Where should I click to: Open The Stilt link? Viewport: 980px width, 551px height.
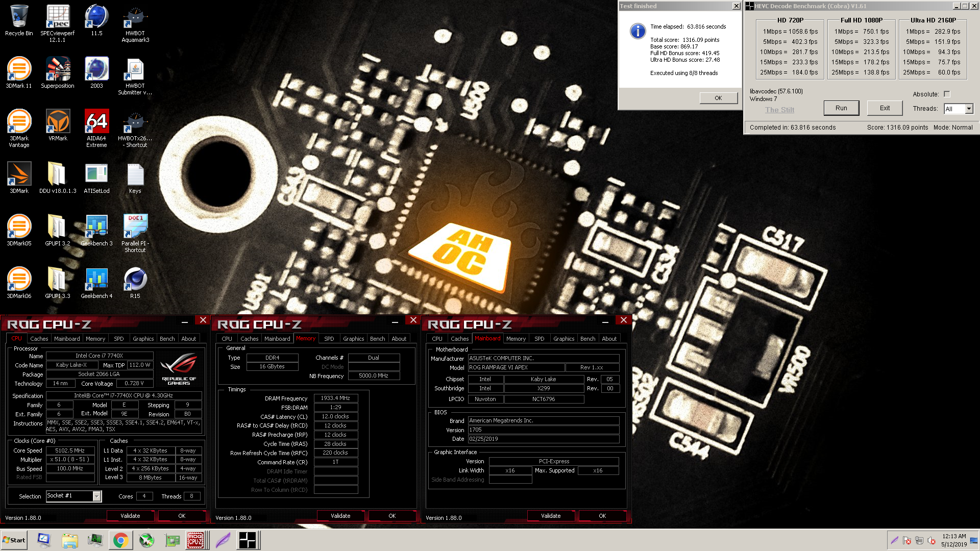click(x=779, y=110)
